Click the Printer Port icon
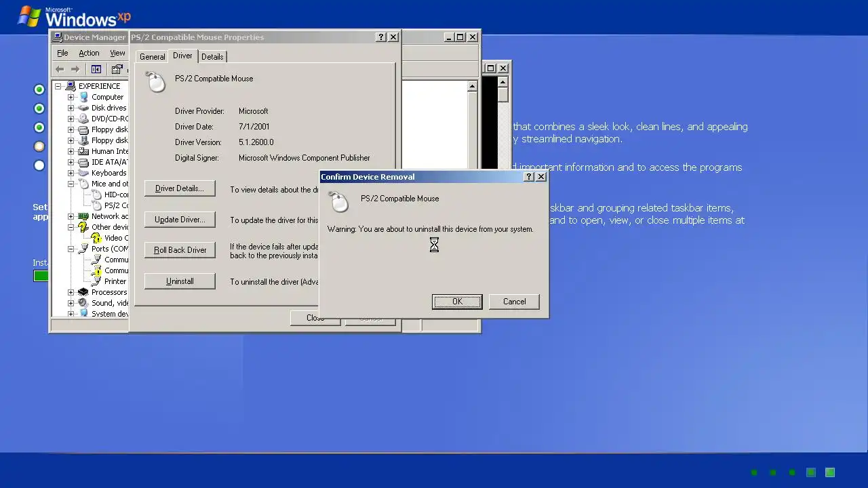Screen dimensions: 868x488 pos(96,281)
